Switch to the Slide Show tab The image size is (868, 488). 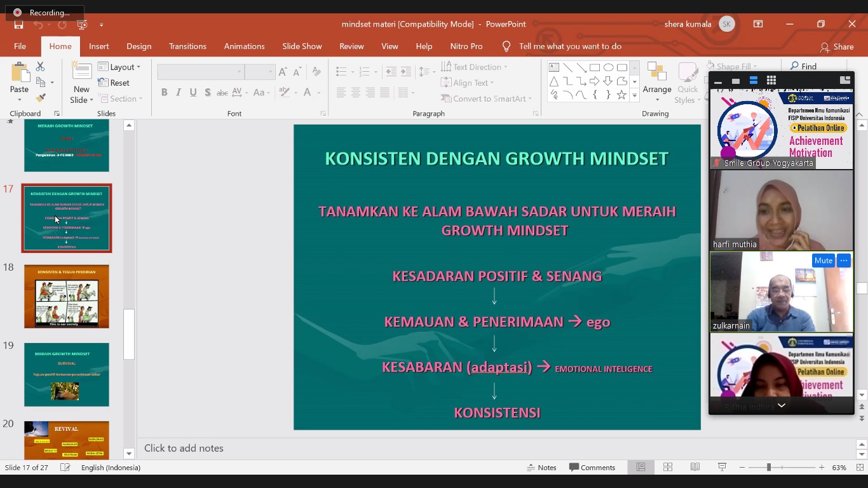click(x=302, y=46)
